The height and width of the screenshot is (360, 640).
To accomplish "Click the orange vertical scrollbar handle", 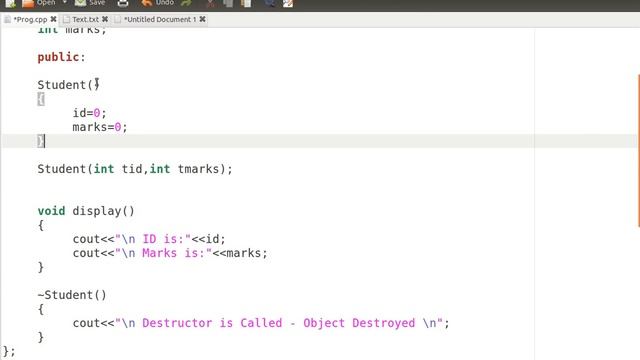I will click(x=638, y=151).
